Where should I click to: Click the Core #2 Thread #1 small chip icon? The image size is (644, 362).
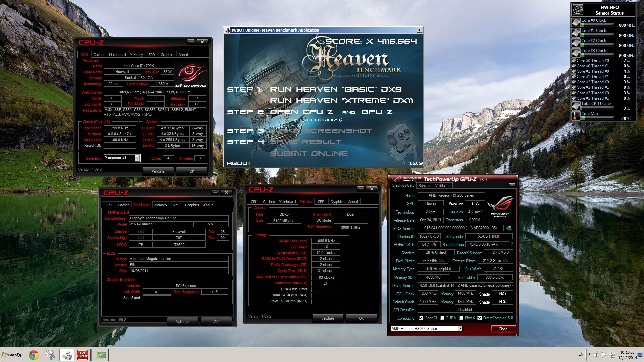click(x=574, y=87)
